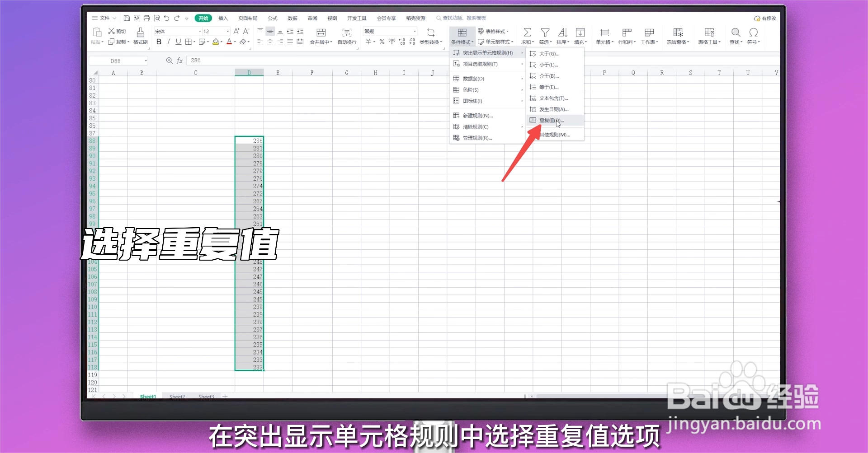This screenshot has height=453, width=868.
Task: Open the Cell Style (单元格样式) dropdown
Action: pos(496,42)
